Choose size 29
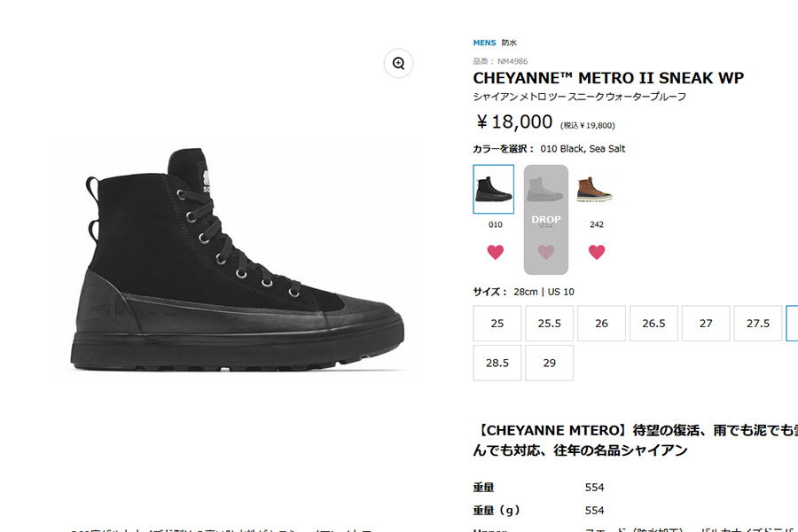This screenshot has width=798, height=532. (x=549, y=363)
